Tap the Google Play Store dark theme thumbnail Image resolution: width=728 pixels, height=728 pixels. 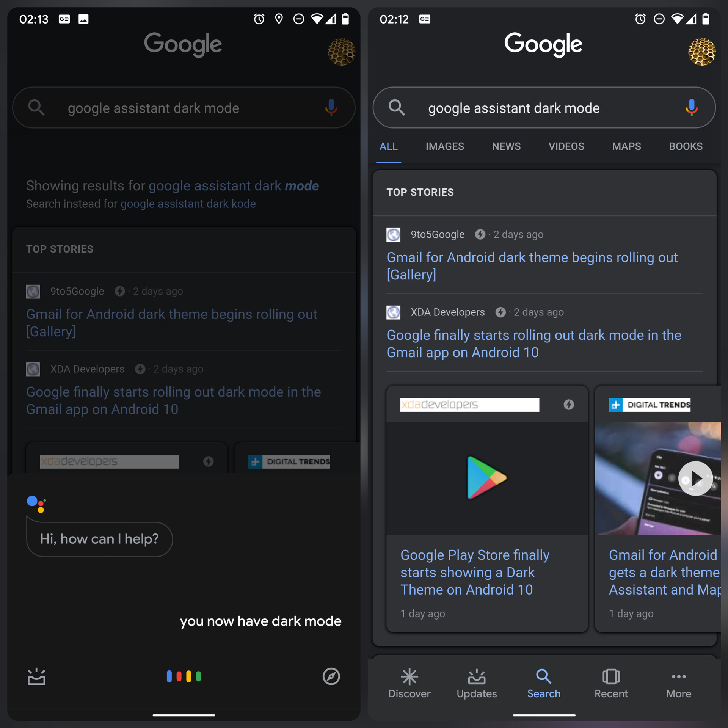(485, 477)
